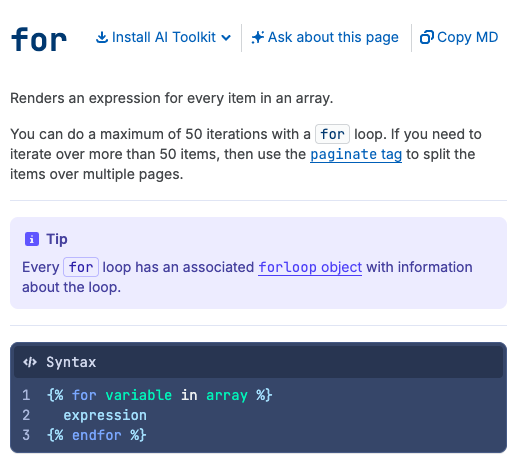The image size is (520, 460).
Task: Click the inline 'for' code in the Tip
Action: coord(81,267)
